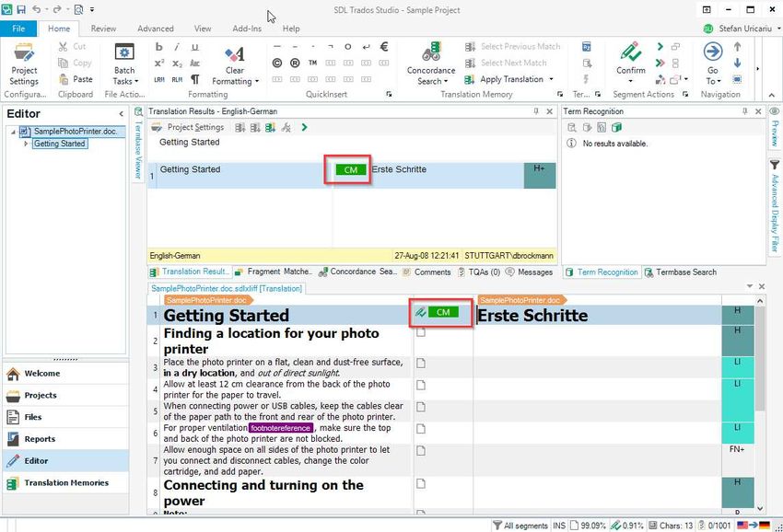Click the purple footnotereference tag
This screenshot has height=532, width=783.
[281, 428]
